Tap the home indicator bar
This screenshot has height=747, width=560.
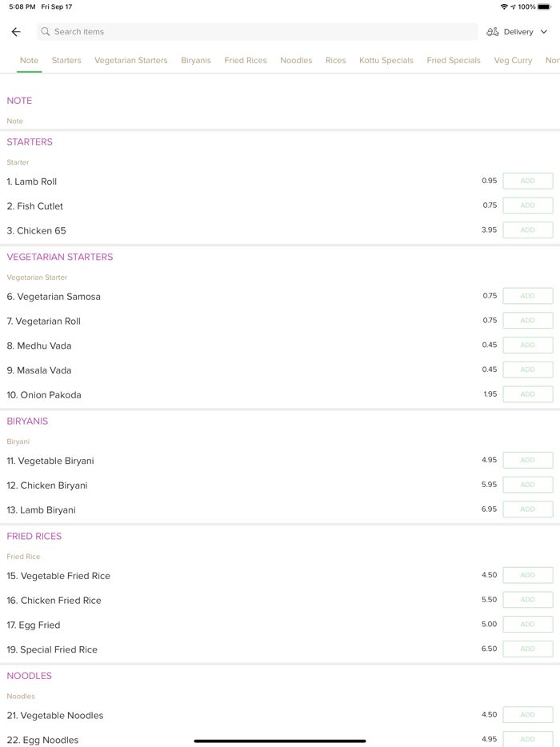coord(280,741)
